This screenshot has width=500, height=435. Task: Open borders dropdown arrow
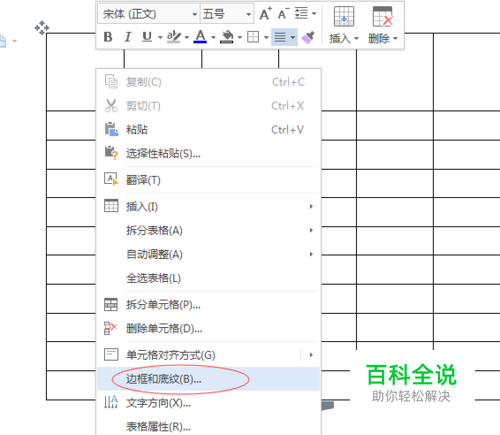click(266, 37)
